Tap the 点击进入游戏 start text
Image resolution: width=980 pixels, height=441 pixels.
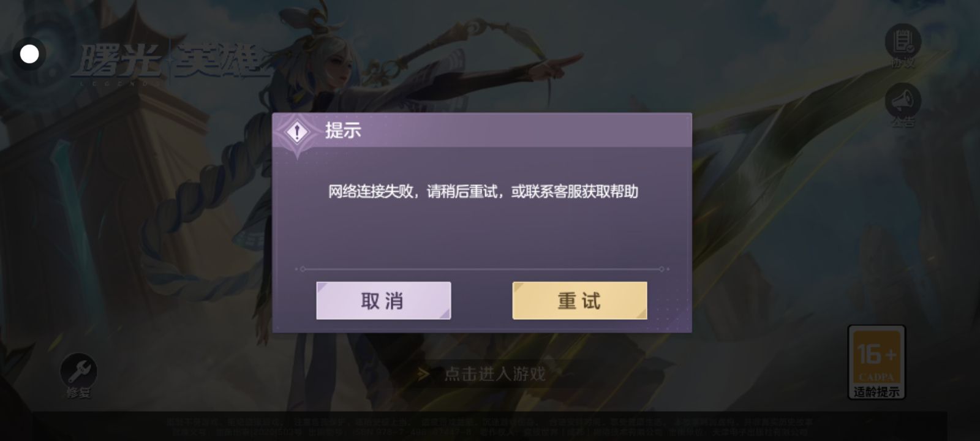click(495, 374)
